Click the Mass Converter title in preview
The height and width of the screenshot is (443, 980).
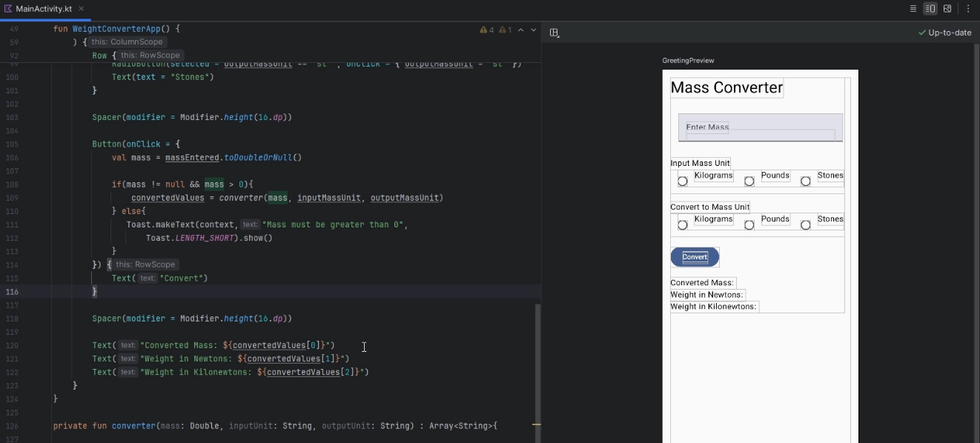726,87
